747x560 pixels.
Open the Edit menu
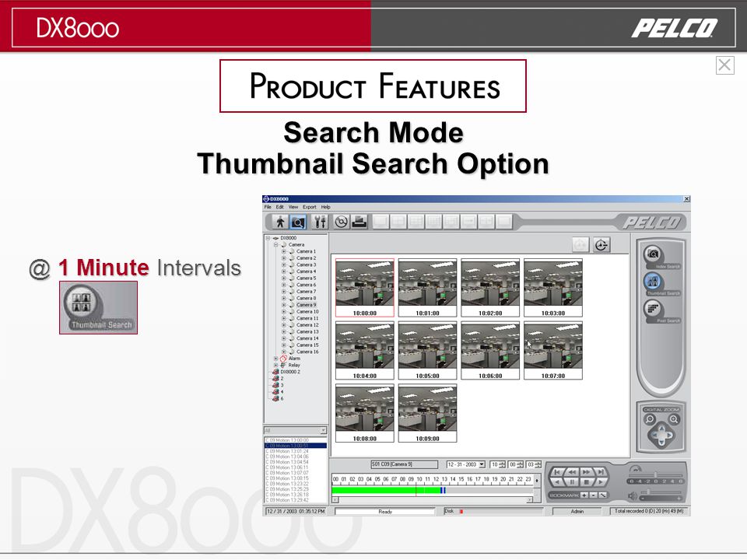[279, 207]
